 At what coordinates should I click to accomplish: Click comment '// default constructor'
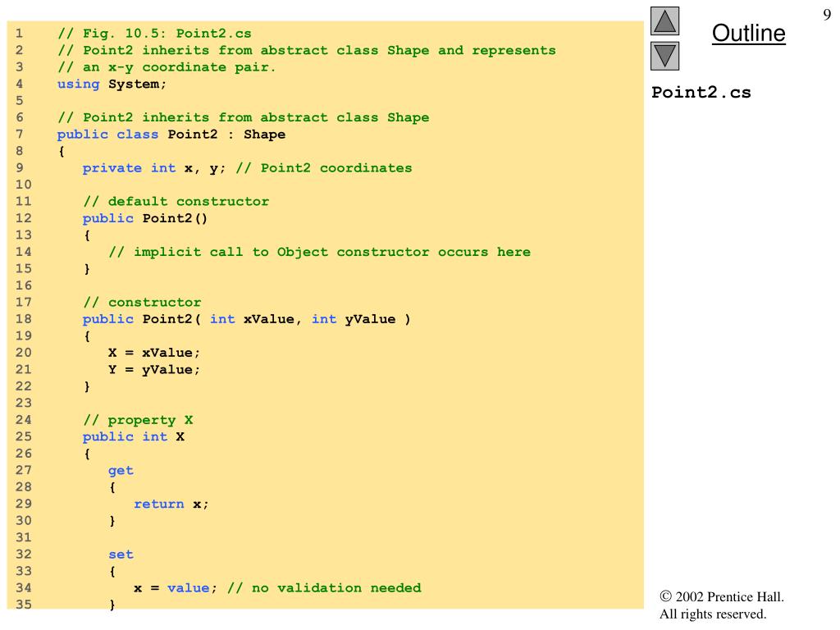[176, 202]
